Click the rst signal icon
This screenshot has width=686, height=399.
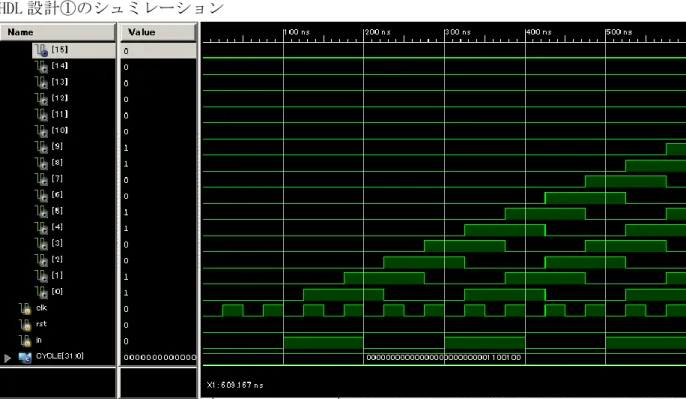25,325
